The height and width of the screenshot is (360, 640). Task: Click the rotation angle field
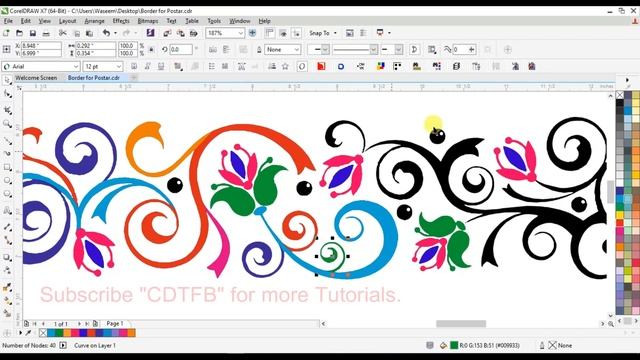pyautogui.click(x=181, y=49)
